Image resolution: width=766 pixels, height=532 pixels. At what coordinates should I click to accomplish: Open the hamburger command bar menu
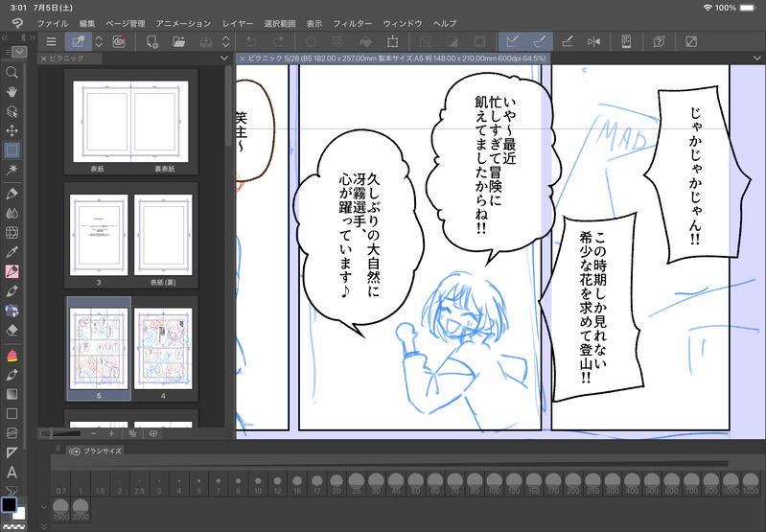point(51,41)
